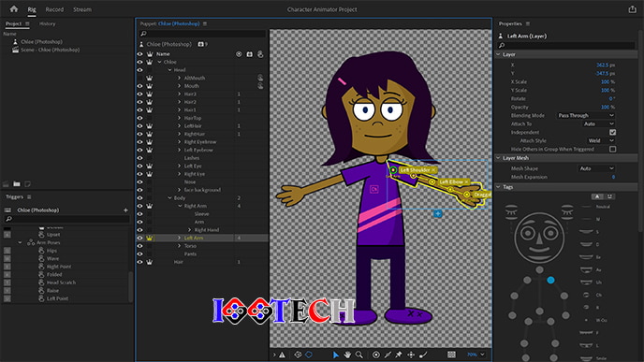This screenshot has width=644, height=362.
Task: Click the Left Shoulder handle tag label
Action: point(416,170)
